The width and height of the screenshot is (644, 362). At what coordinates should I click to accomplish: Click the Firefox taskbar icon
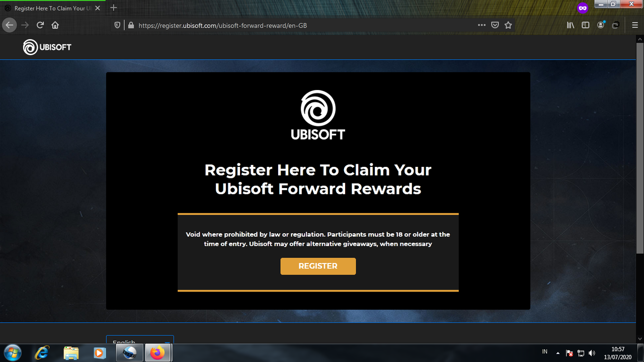[157, 353]
